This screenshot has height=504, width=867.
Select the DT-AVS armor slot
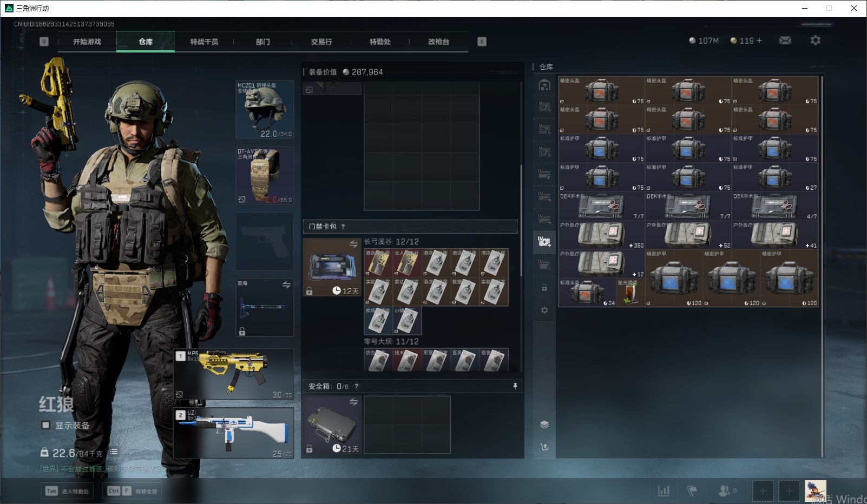pos(265,176)
